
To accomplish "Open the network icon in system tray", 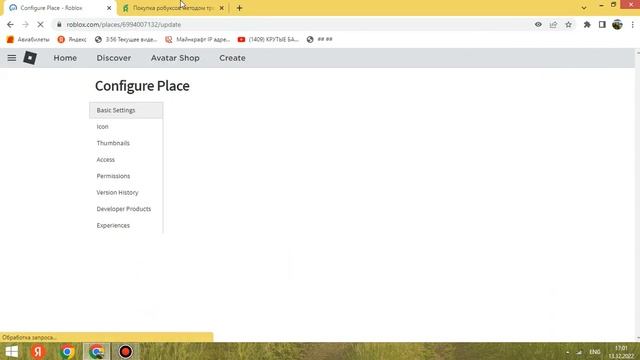I will tap(579, 352).
